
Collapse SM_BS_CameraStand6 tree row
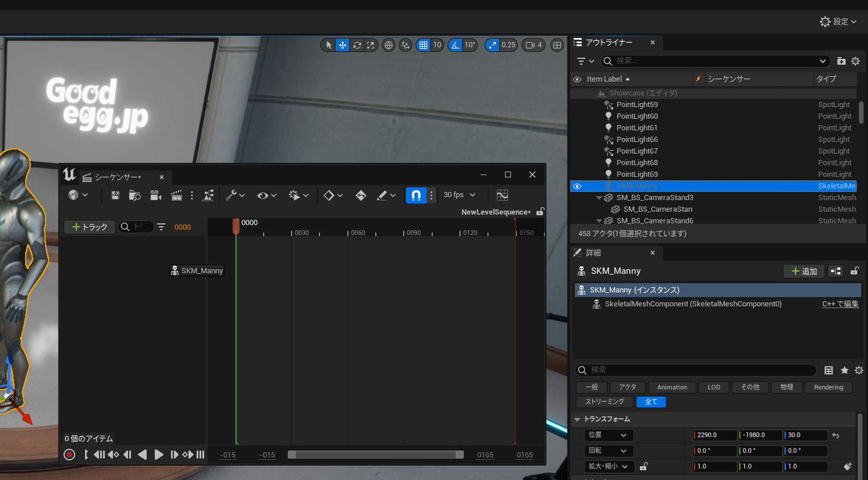[599, 221]
